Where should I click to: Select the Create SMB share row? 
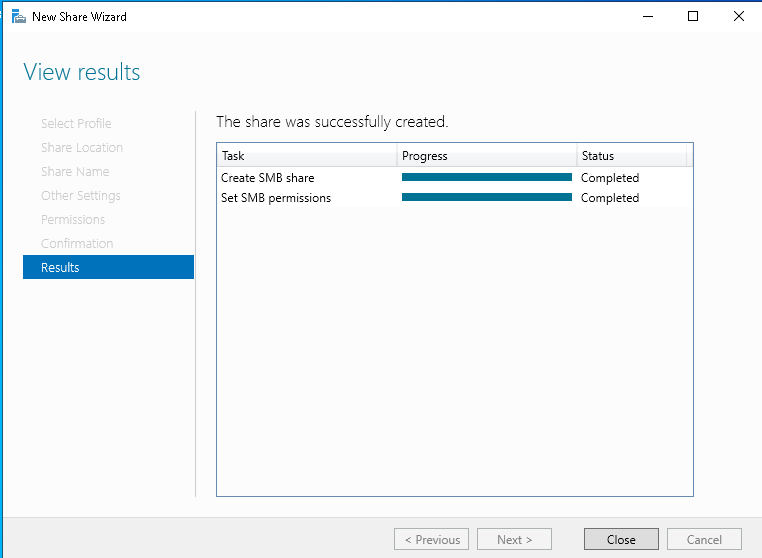[x=455, y=177]
